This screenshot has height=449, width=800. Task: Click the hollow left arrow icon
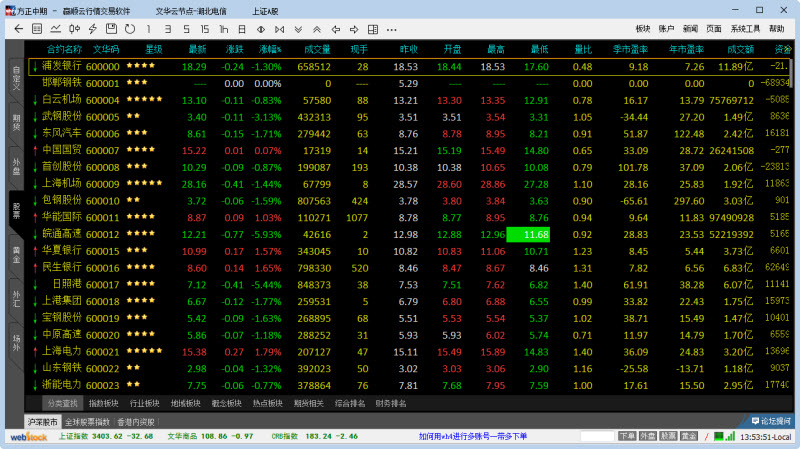[x=335, y=29]
